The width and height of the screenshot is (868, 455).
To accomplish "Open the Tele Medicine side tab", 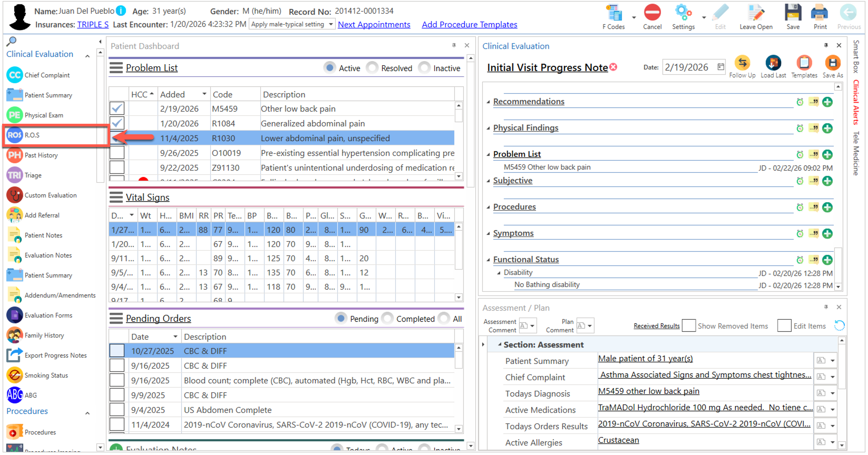I will pyautogui.click(x=856, y=153).
